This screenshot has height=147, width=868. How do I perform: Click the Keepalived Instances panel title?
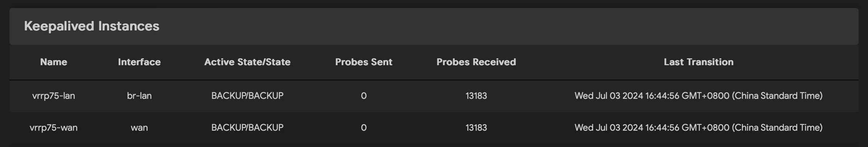point(91,26)
